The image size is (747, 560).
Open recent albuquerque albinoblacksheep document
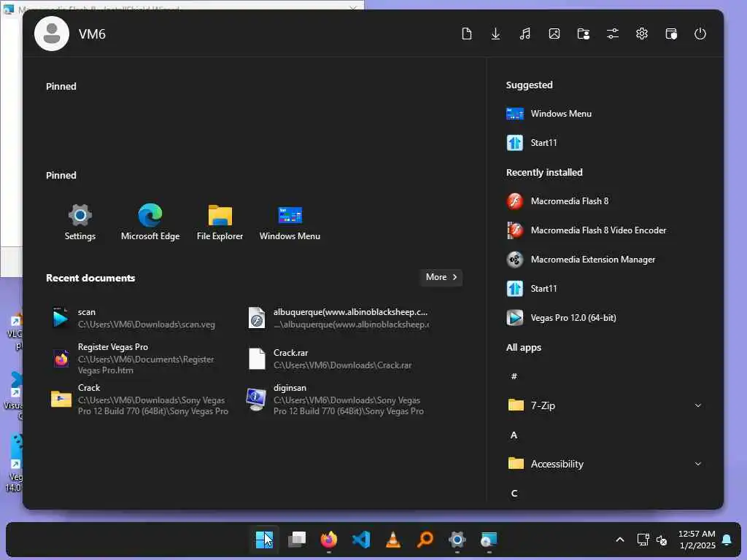(x=338, y=318)
